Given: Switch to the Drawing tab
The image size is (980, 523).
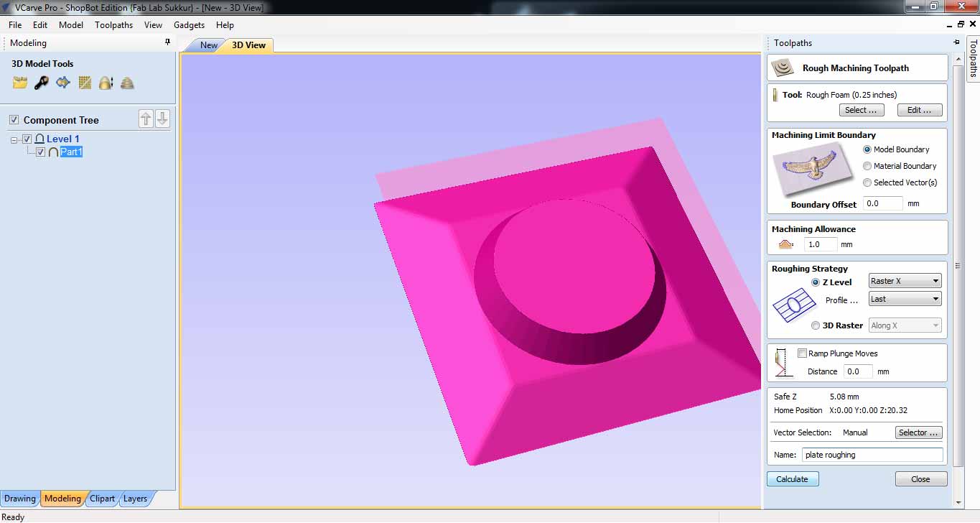Looking at the screenshot, I should [x=19, y=499].
